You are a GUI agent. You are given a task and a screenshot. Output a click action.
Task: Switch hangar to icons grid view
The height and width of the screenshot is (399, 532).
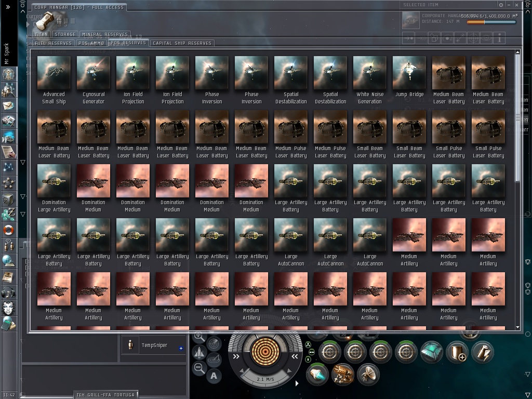59,21
